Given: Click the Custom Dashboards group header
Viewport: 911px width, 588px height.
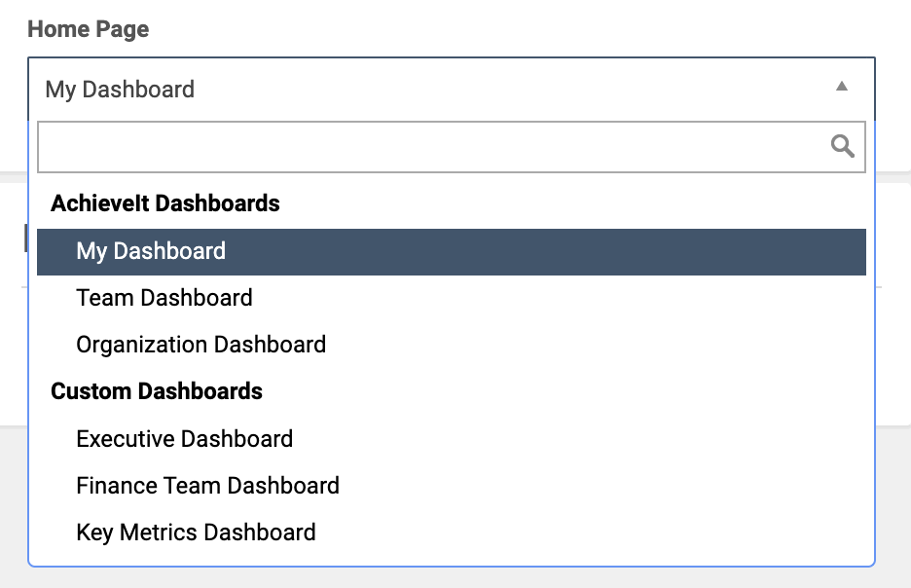Looking at the screenshot, I should click(157, 391).
